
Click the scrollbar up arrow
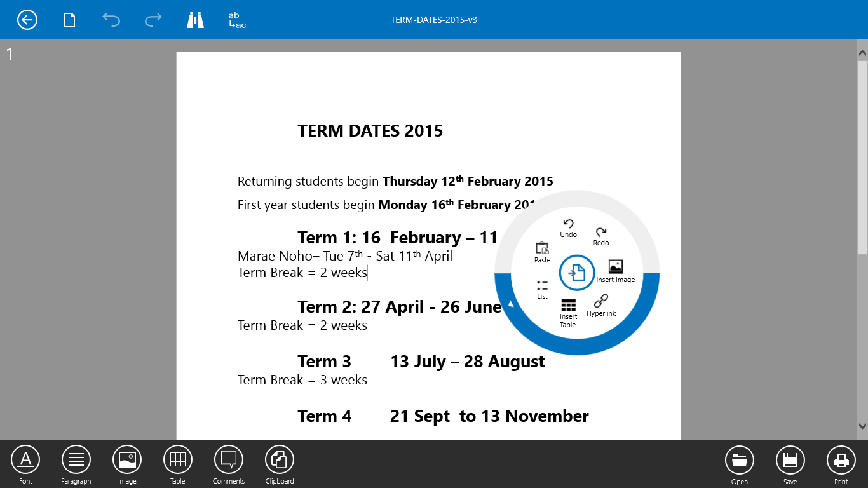point(862,53)
